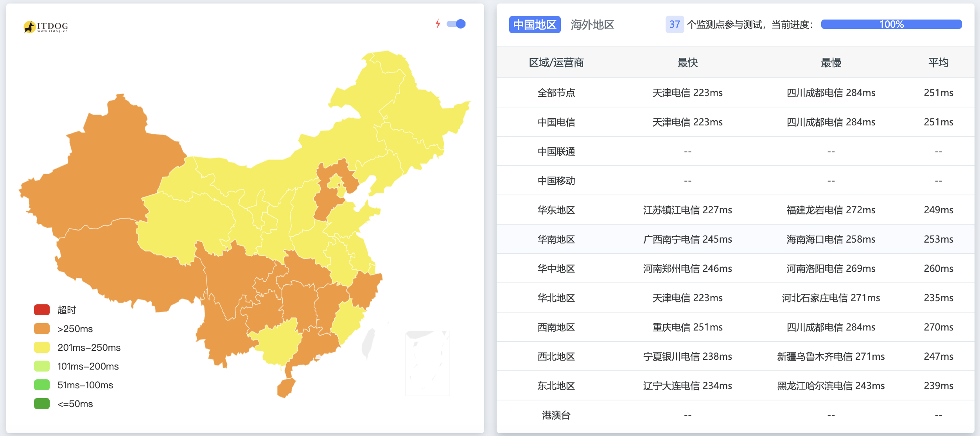
Task: Click the red 超时 legend swatch
Action: pos(42,310)
